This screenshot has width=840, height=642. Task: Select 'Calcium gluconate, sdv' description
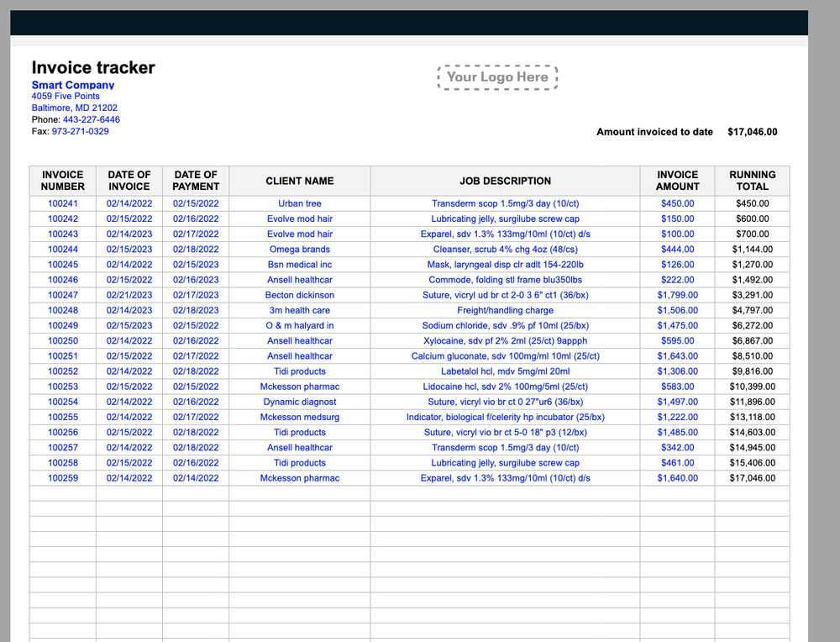(505, 356)
